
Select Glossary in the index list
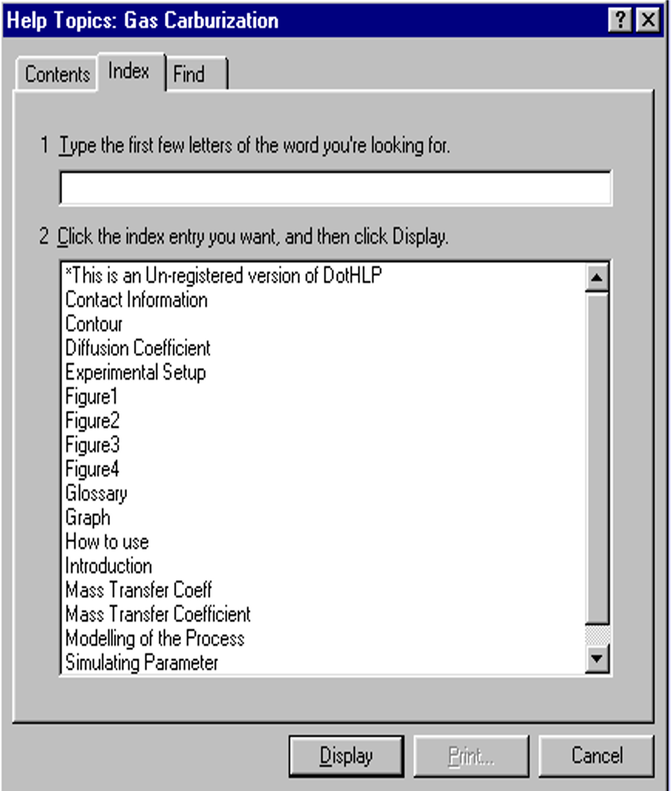point(96,493)
